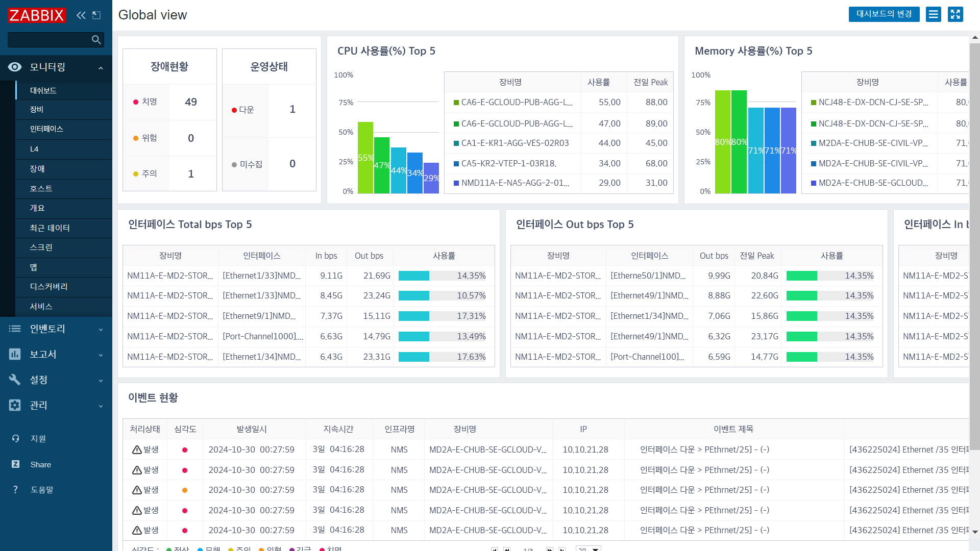Click the 발생일시 column header
Viewport: 980px width, 551px height.
coord(252,429)
